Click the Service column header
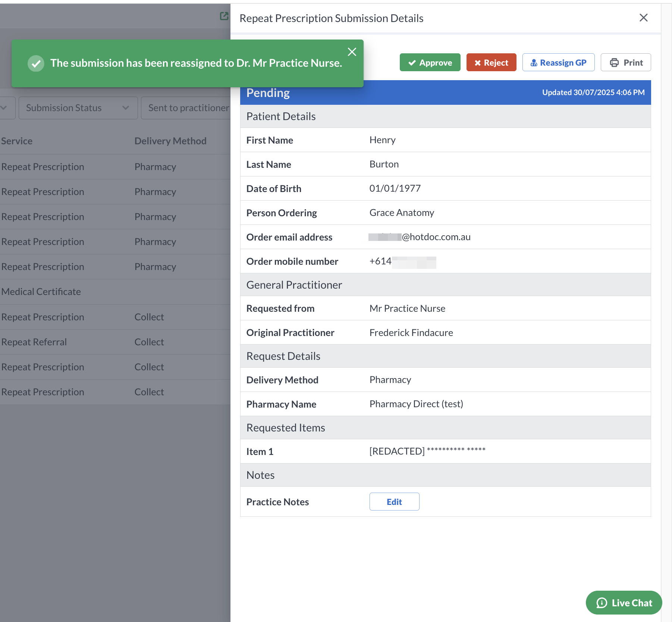Screen dimensions: 672x622 coord(17,141)
